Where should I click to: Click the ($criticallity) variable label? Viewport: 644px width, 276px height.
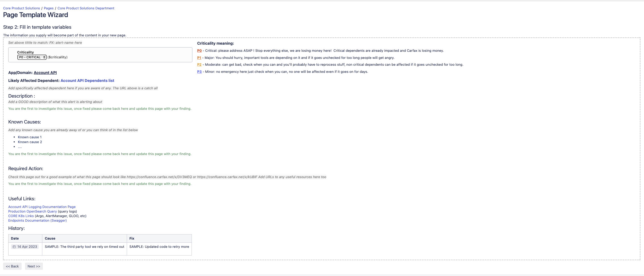[x=57, y=57]
